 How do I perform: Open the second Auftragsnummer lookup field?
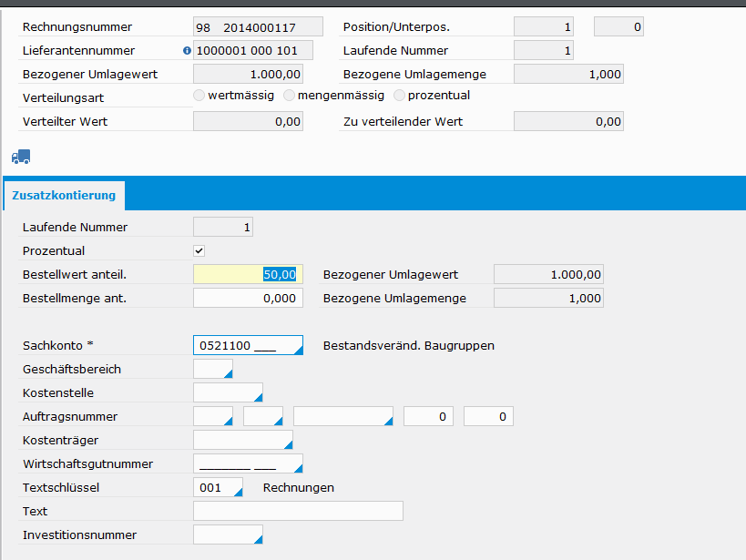pos(278,421)
